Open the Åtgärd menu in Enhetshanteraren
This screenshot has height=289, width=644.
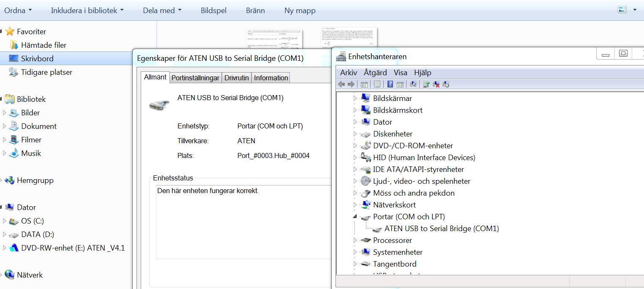pos(375,72)
